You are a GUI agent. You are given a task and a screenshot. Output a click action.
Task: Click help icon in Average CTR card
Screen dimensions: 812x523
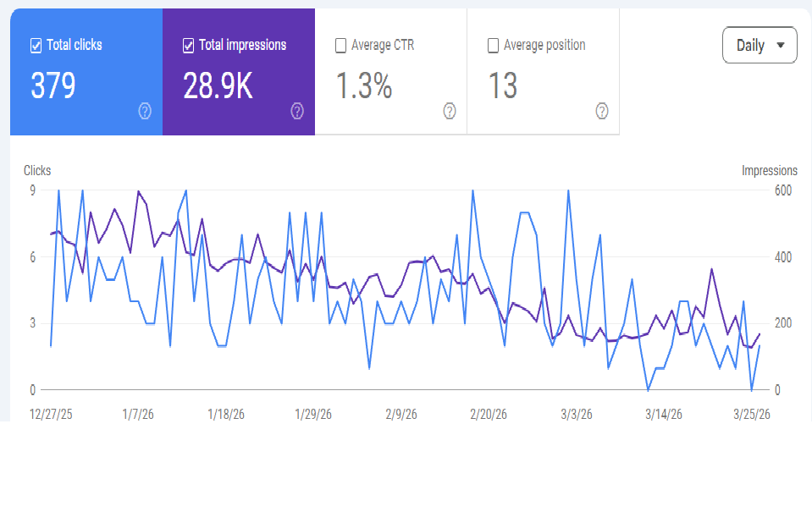[450, 111]
